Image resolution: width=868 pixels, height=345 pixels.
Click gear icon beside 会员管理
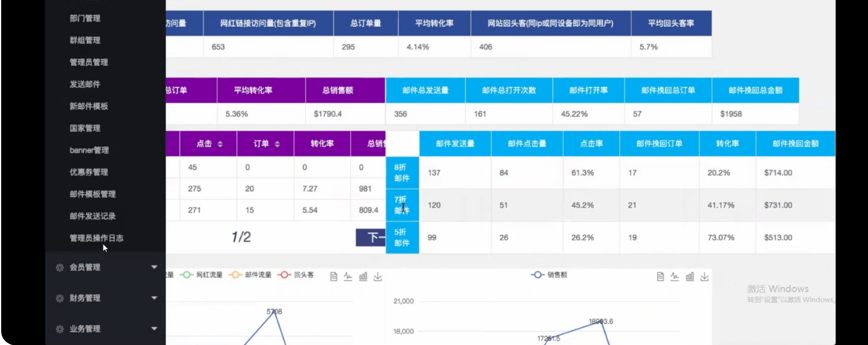(x=59, y=267)
